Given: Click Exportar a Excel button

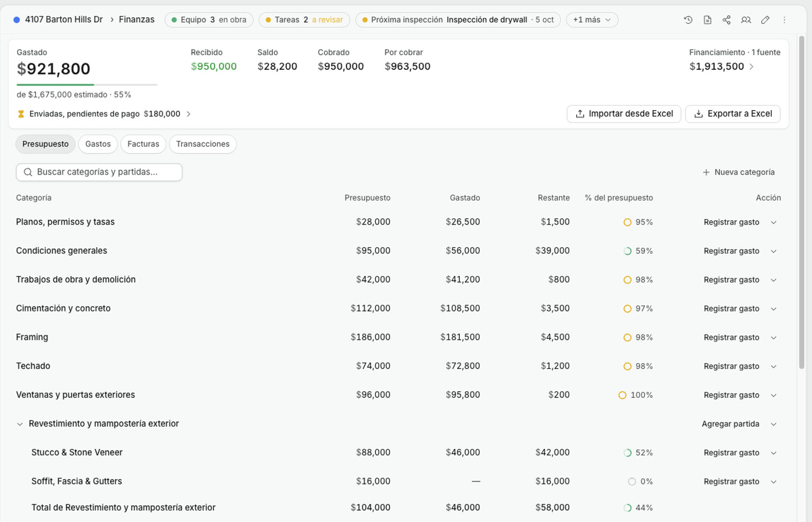Looking at the screenshot, I should click(733, 114).
